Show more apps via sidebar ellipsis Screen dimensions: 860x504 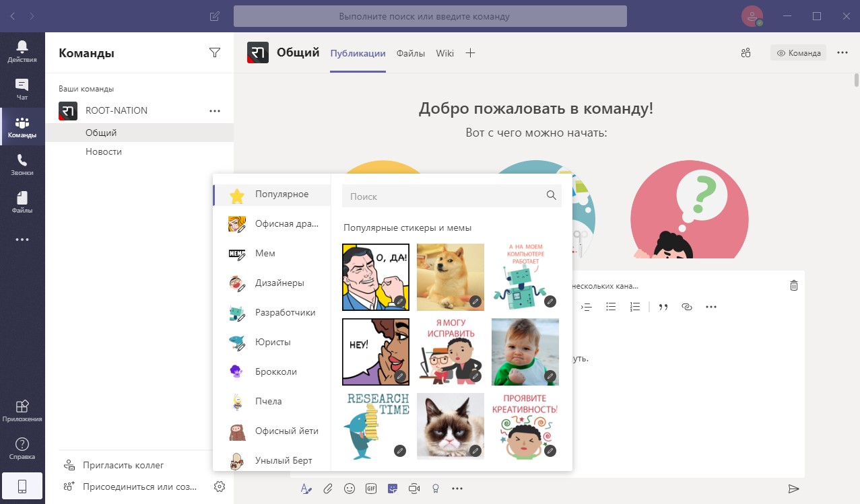point(22,240)
